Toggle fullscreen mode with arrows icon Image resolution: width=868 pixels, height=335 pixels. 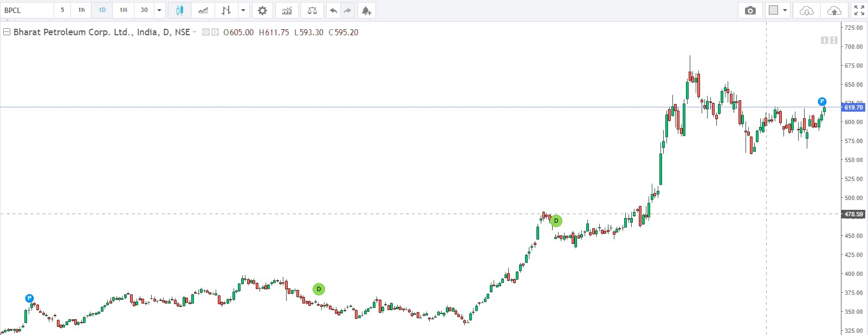(x=859, y=10)
